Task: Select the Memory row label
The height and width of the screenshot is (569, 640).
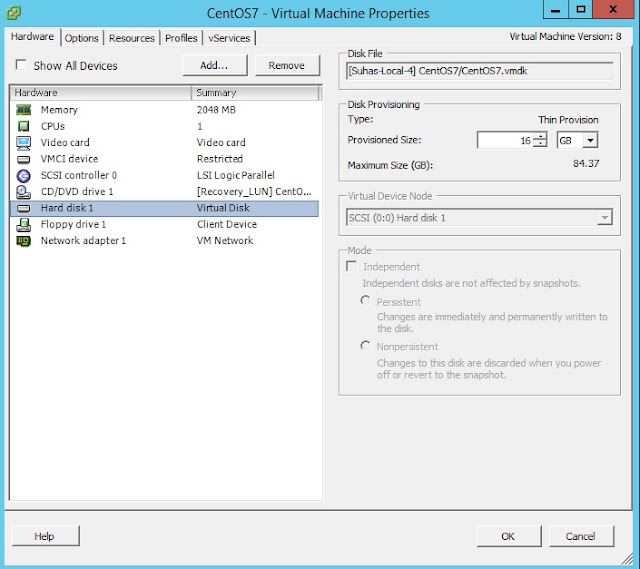Action: tap(59, 110)
